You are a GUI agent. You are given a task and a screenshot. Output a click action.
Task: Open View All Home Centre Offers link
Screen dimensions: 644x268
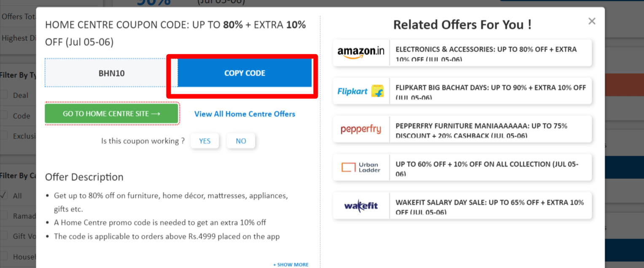pyautogui.click(x=244, y=114)
